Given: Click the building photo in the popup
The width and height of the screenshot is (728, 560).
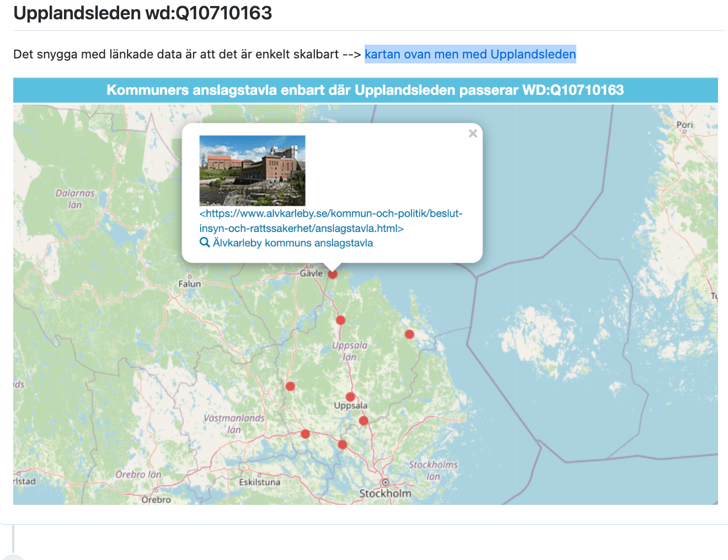Looking at the screenshot, I should pos(252,170).
